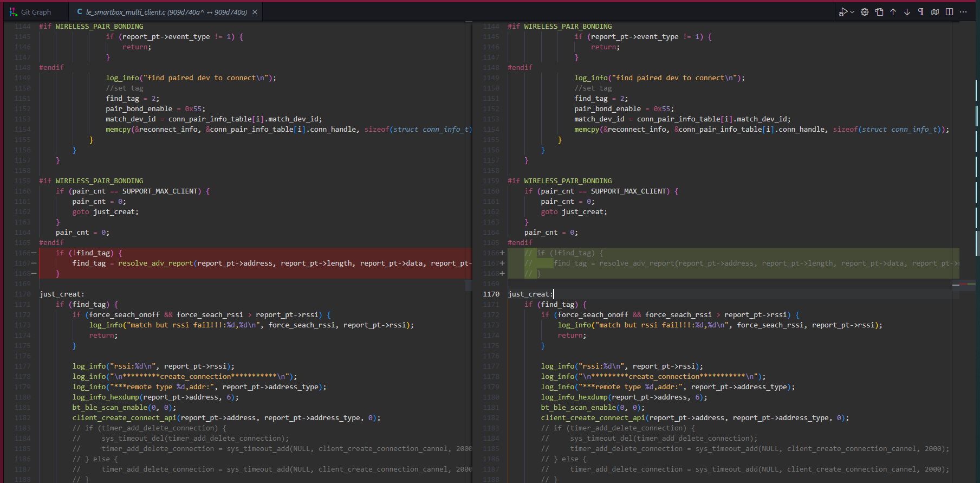The image size is (980, 483).
Task: Click the "pair_cnt = 0;" line 1164 in modified pane
Action: [x=551, y=233]
